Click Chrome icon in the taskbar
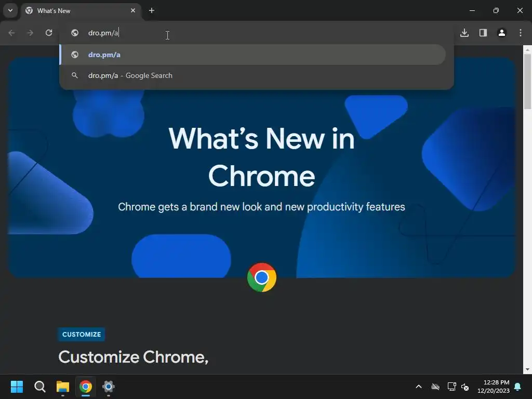The width and height of the screenshot is (532, 399). coord(86,387)
